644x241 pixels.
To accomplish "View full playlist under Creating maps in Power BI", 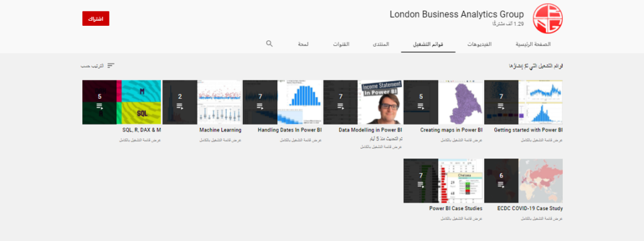I will [x=462, y=140].
